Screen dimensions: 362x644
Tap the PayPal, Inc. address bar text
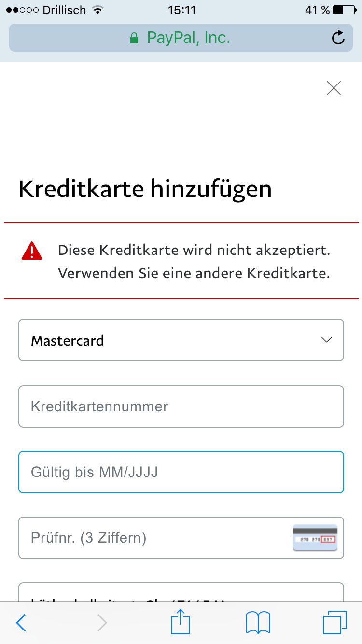(x=189, y=38)
